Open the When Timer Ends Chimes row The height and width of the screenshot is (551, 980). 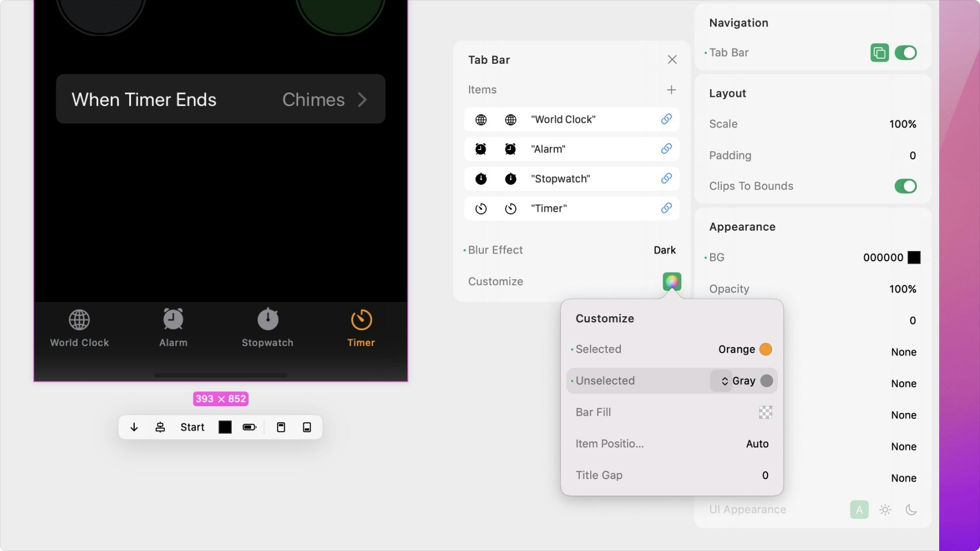click(x=220, y=99)
